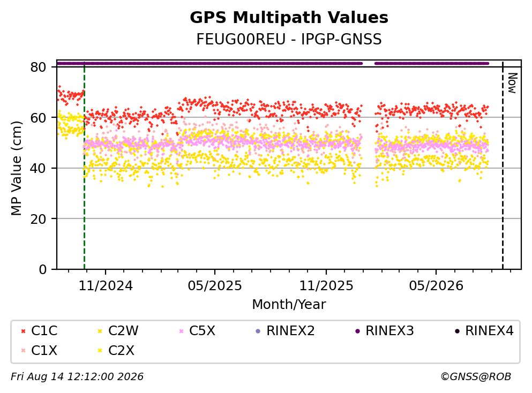
Task: Click the C2X yellow legend marker
Action: 100,351
